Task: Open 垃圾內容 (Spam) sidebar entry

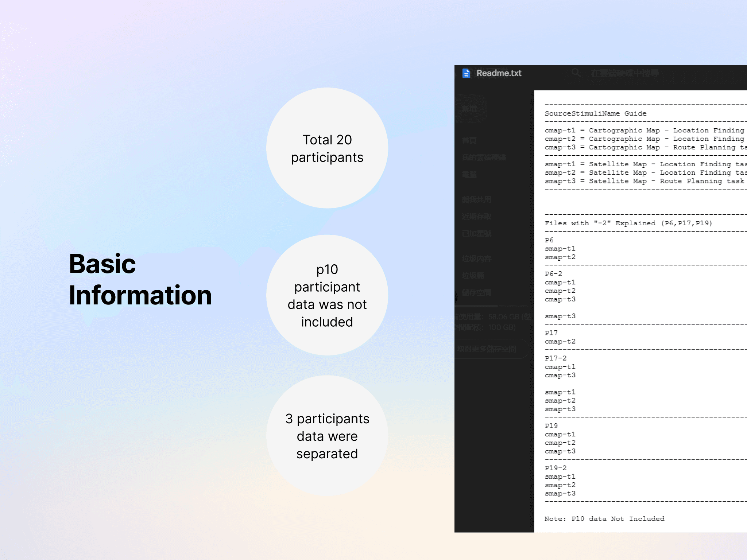Action: point(476,259)
